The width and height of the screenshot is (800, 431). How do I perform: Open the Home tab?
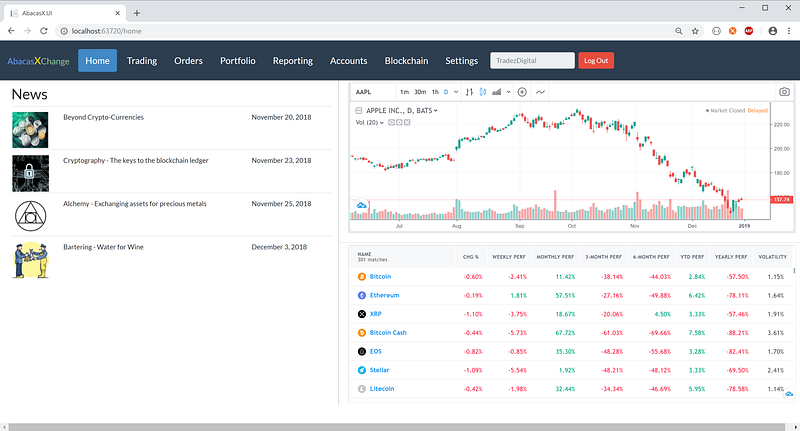[97, 61]
